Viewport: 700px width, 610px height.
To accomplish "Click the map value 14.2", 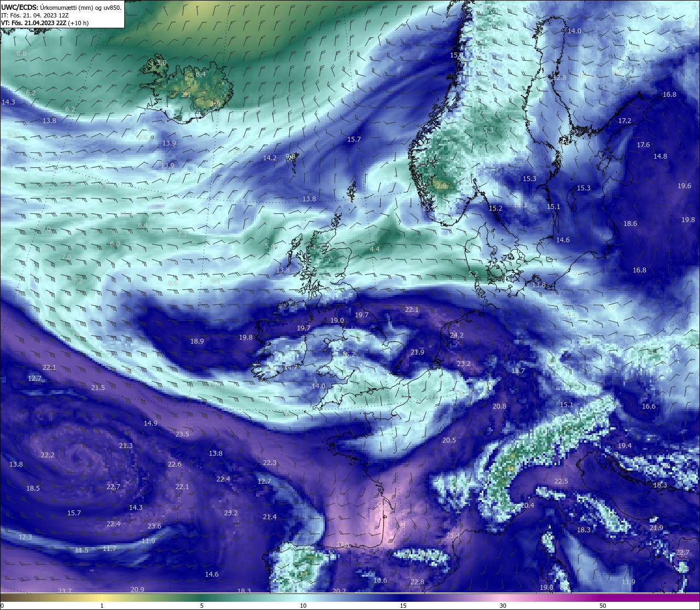I will pos(270,158).
